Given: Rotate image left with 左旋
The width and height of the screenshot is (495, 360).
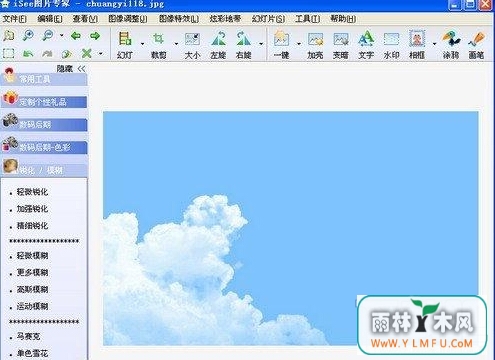Looking at the screenshot, I should pos(218,45).
